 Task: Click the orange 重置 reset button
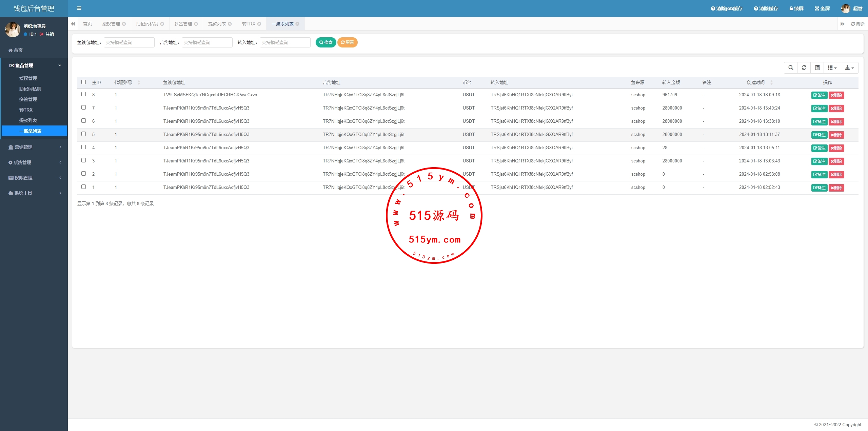pos(347,42)
